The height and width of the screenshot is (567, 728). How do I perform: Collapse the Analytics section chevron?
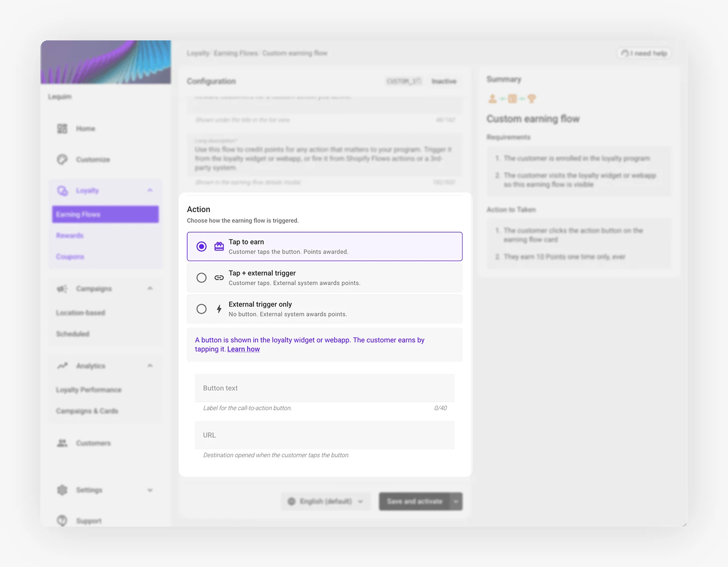click(x=150, y=366)
